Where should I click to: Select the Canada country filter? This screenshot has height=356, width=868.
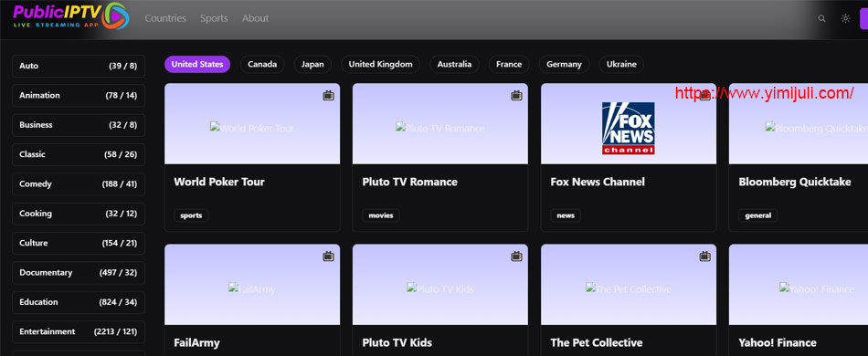point(262,64)
